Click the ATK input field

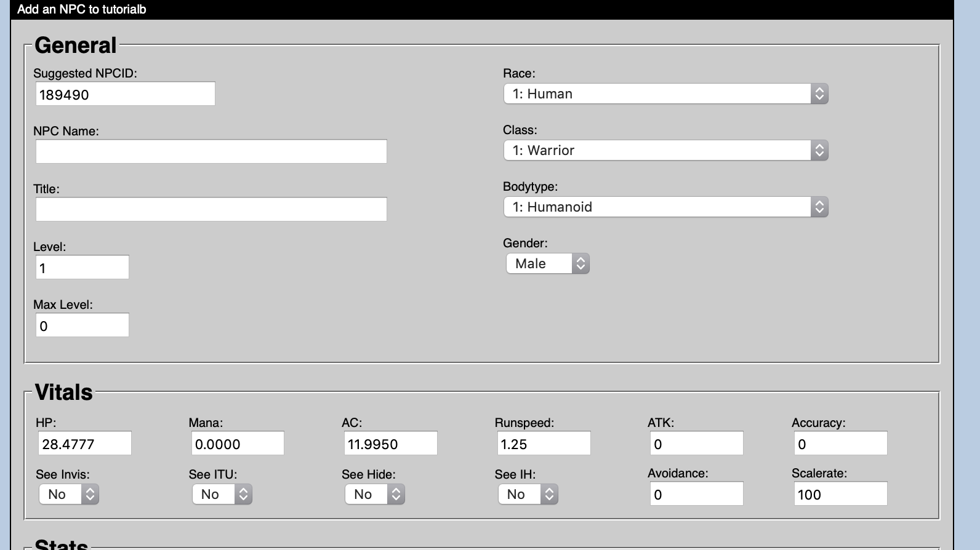coord(696,444)
